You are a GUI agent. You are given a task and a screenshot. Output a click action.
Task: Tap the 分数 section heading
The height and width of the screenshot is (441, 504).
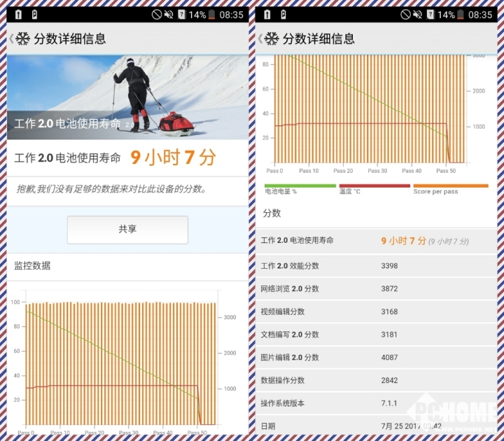coord(272,213)
